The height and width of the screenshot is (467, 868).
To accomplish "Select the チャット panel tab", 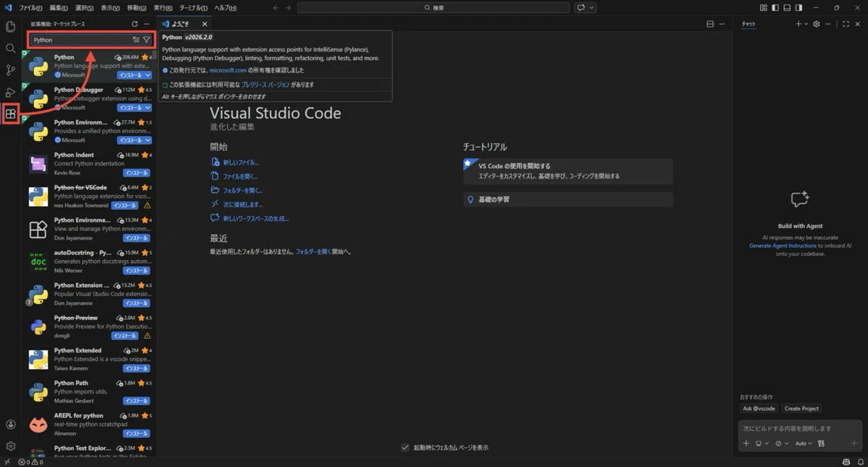I will 749,24.
